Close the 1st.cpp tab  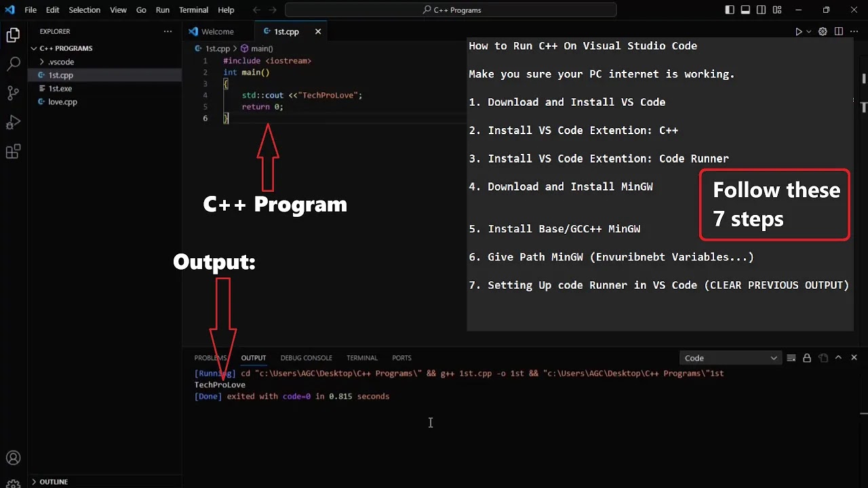tap(317, 32)
